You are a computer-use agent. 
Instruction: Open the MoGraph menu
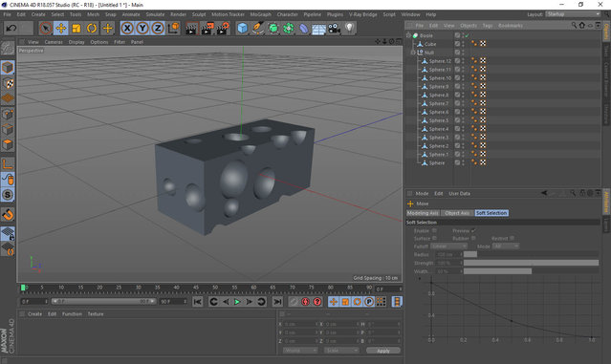click(x=260, y=14)
